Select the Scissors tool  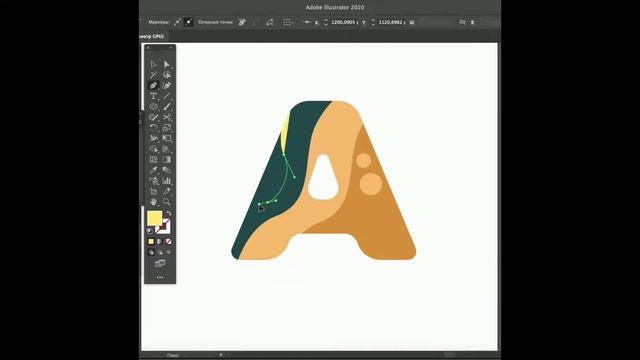click(167, 118)
